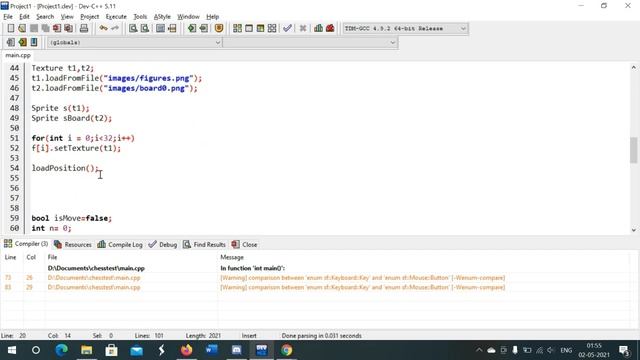Switch to the Debug tab
The height and width of the screenshot is (360, 640).
163,244
